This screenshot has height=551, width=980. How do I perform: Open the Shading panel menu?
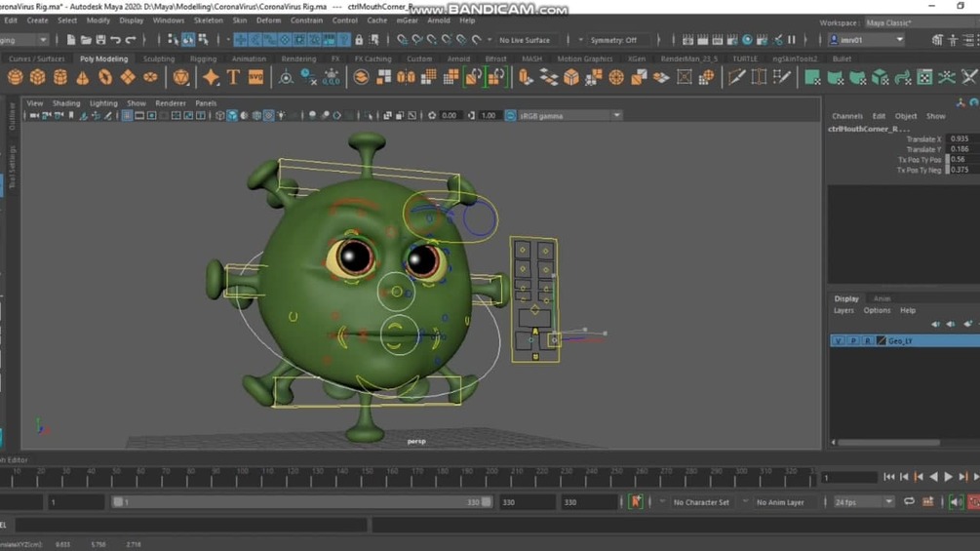coord(66,103)
